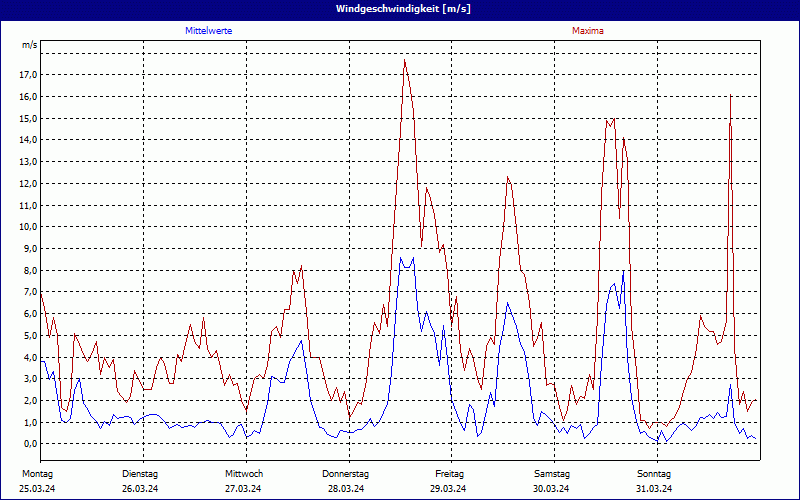Select the Dienstag day label
Screen dimensions: 800x500
pos(140,473)
